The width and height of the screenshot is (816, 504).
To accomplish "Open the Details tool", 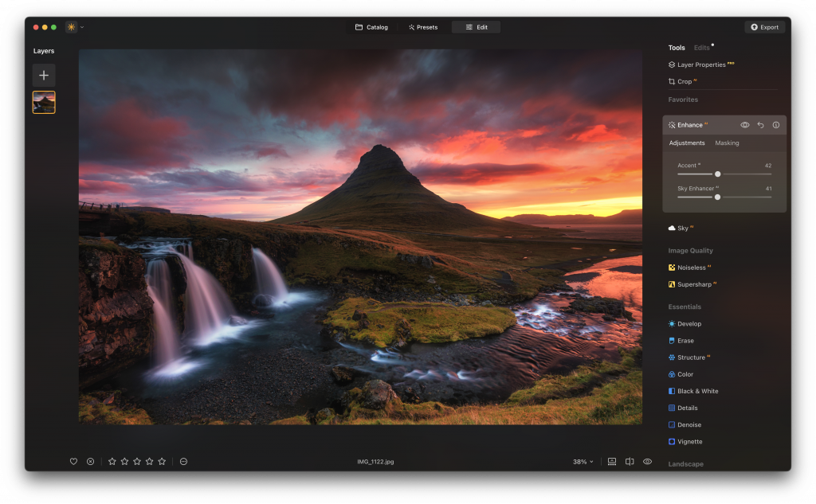I will [683, 408].
